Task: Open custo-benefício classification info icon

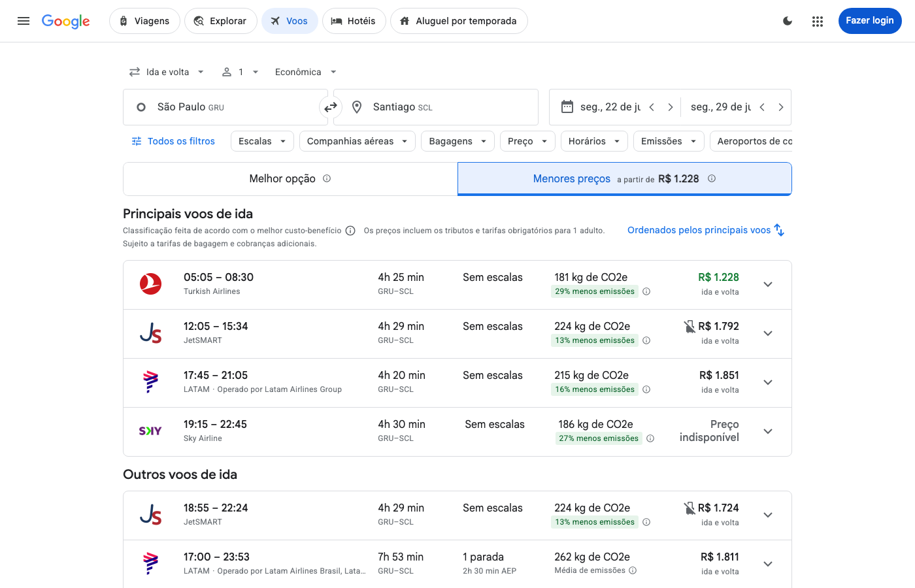Action: [x=350, y=231]
